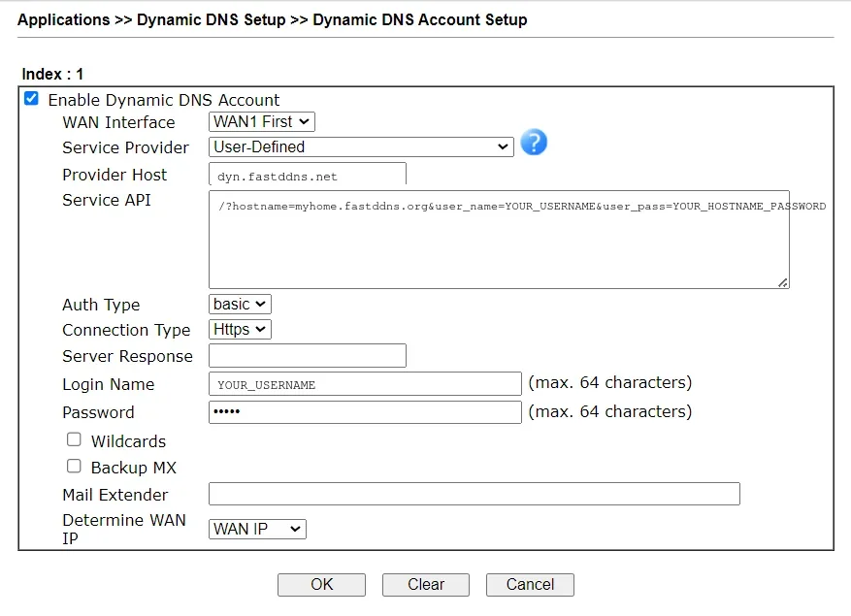
Task: Focus the Login Name field
Action: pos(365,384)
